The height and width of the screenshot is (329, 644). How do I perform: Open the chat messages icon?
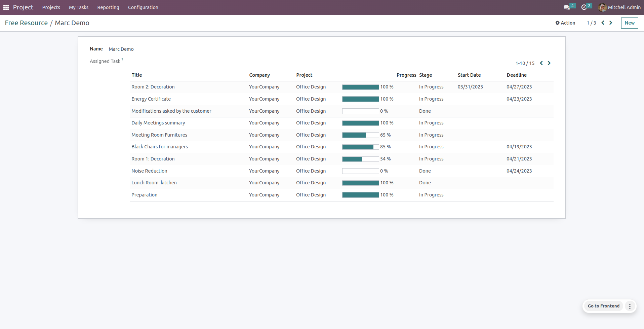(x=567, y=7)
